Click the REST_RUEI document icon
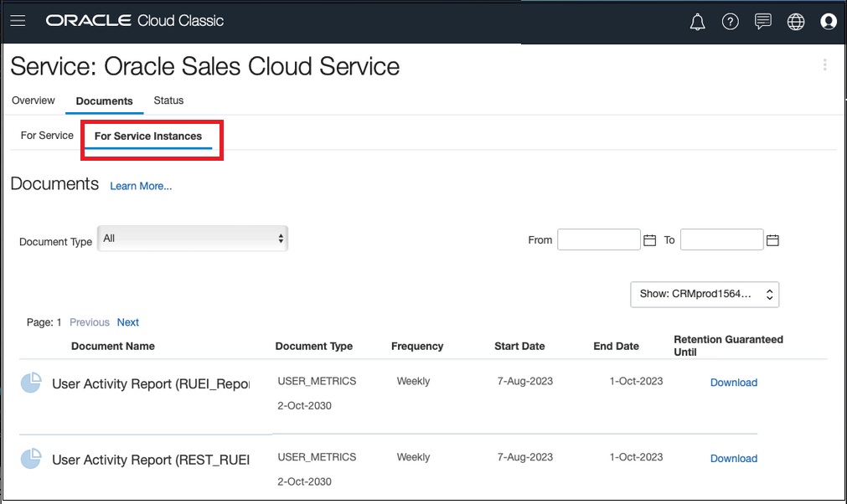This screenshot has height=504, width=847. [x=30, y=459]
